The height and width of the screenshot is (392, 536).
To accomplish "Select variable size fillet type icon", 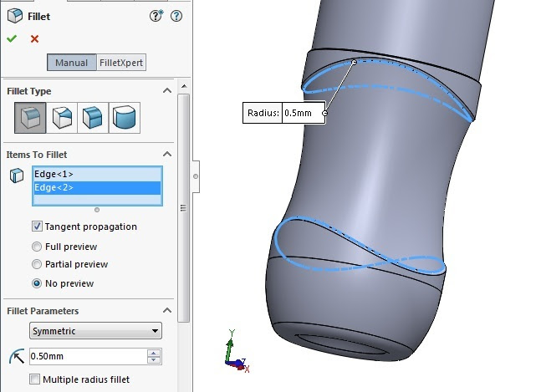I will [x=62, y=118].
